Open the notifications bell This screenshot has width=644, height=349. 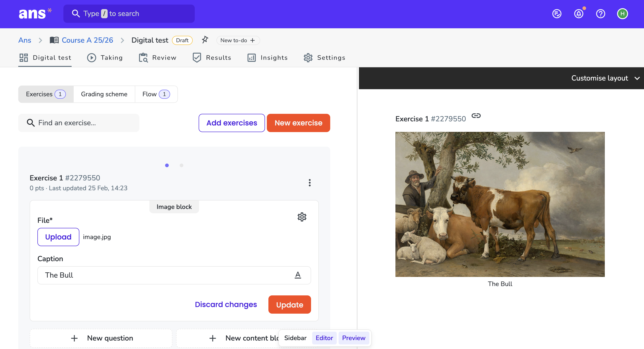pyautogui.click(x=579, y=14)
